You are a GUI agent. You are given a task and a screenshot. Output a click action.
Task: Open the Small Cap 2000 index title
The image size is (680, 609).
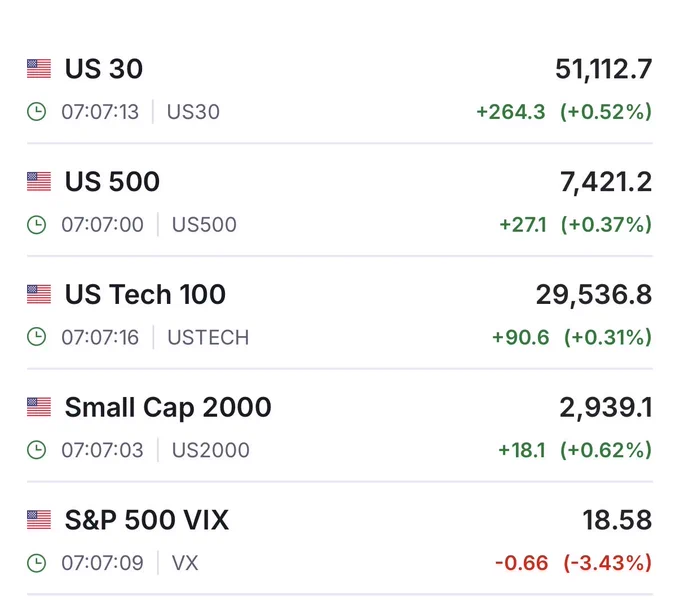point(168,408)
